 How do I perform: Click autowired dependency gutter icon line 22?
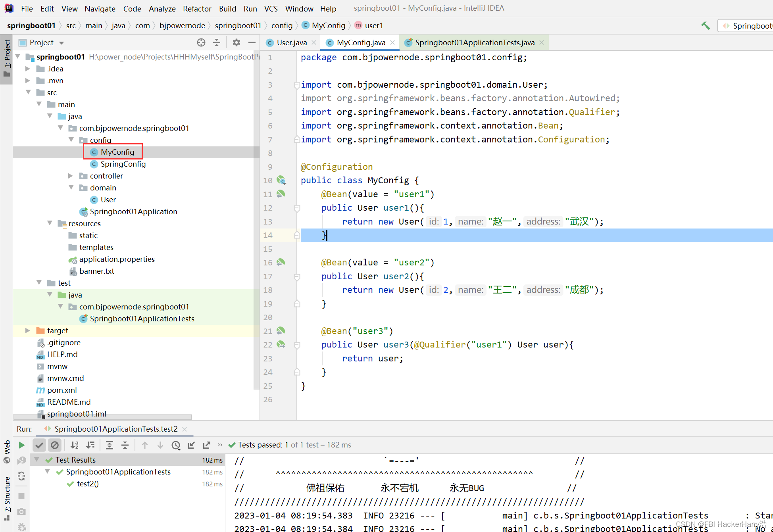[x=281, y=344]
